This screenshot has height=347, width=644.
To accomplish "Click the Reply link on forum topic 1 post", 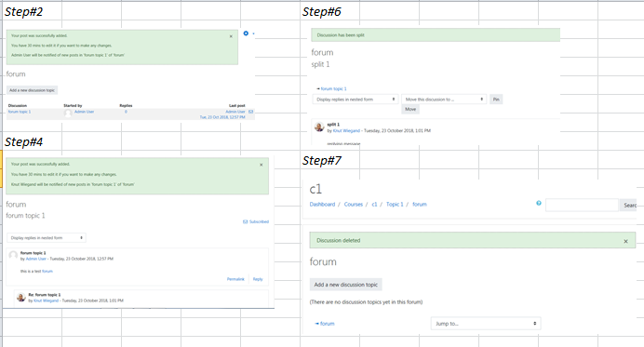I will (x=258, y=279).
